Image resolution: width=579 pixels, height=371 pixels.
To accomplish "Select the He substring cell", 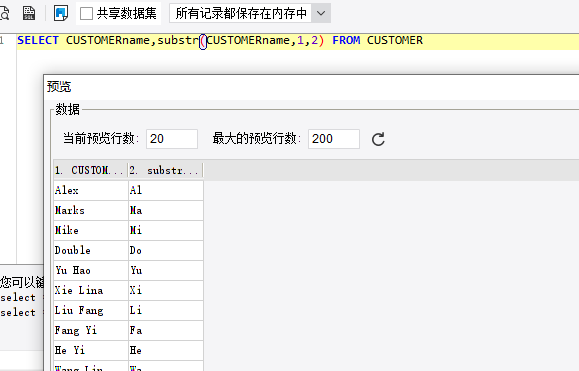I will [166, 350].
